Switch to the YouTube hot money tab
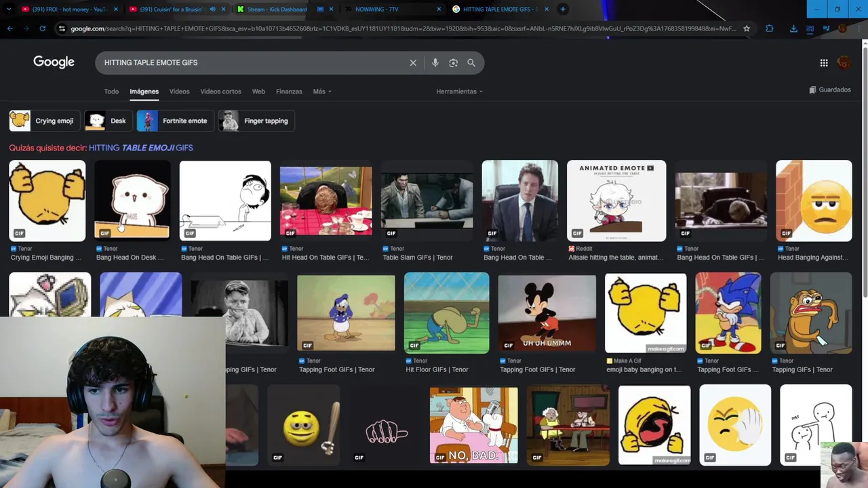 pyautogui.click(x=68, y=9)
